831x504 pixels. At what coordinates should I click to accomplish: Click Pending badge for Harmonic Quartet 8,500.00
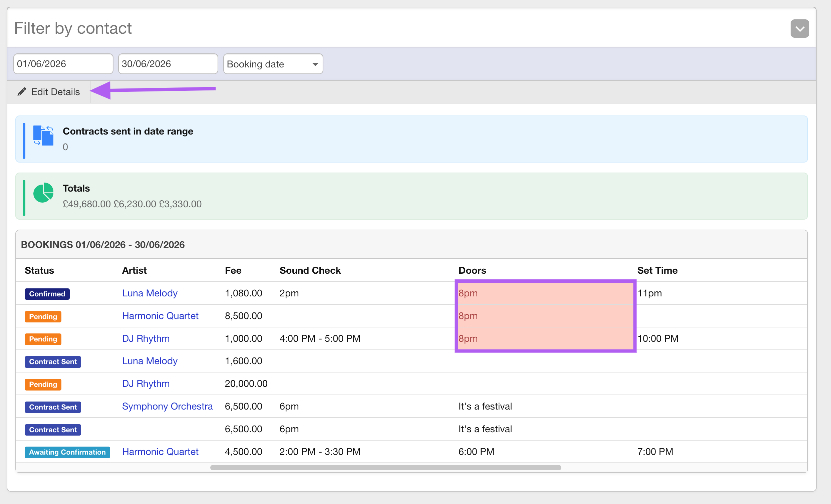tap(43, 316)
